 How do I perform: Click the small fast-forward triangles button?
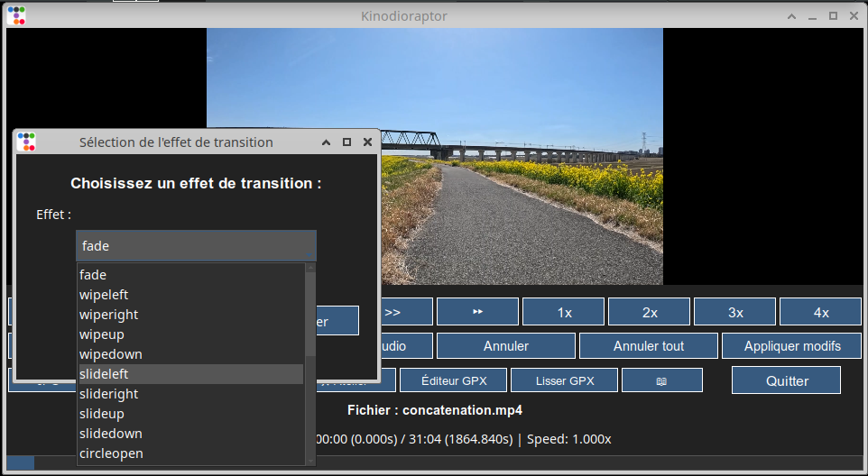[x=477, y=312]
